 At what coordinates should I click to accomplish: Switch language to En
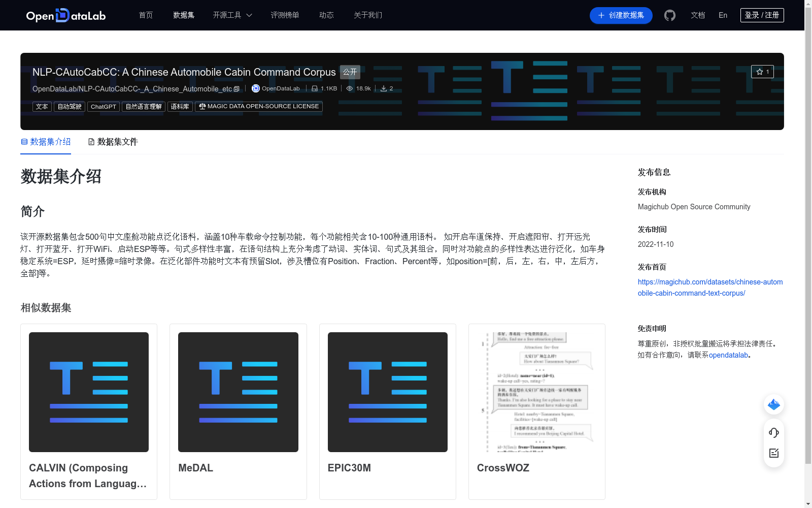(723, 15)
